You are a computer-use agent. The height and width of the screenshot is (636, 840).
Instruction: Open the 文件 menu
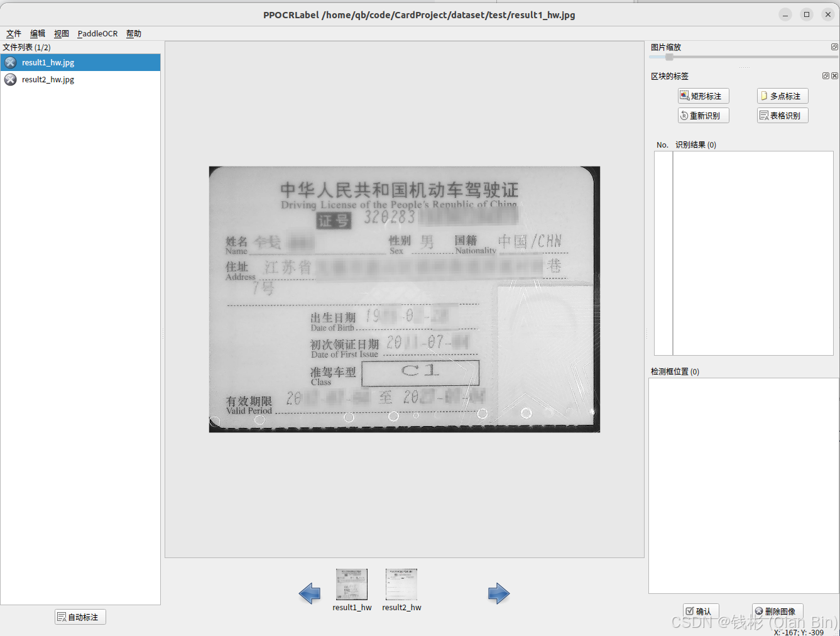pyautogui.click(x=13, y=33)
